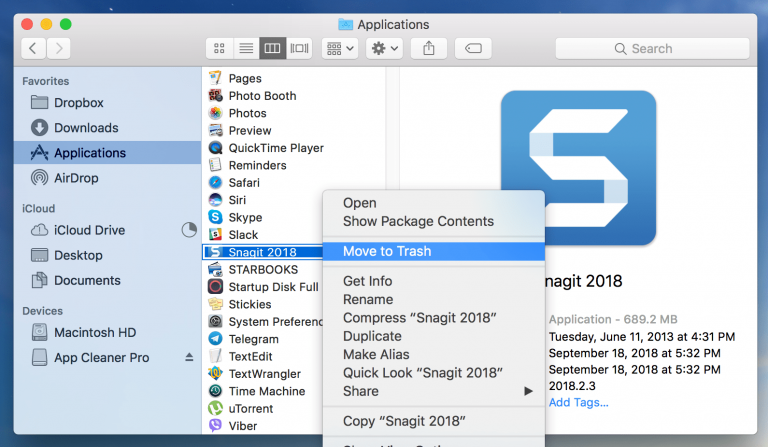Viewport: 768px width, 447px height.
Task: Choose Copy "Snagit 2018"
Action: (x=433, y=421)
